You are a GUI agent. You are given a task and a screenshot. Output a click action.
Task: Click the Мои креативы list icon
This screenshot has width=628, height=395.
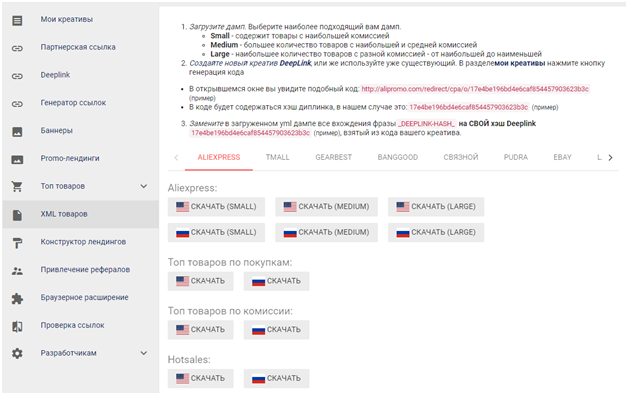pyautogui.click(x=17, y=20)
